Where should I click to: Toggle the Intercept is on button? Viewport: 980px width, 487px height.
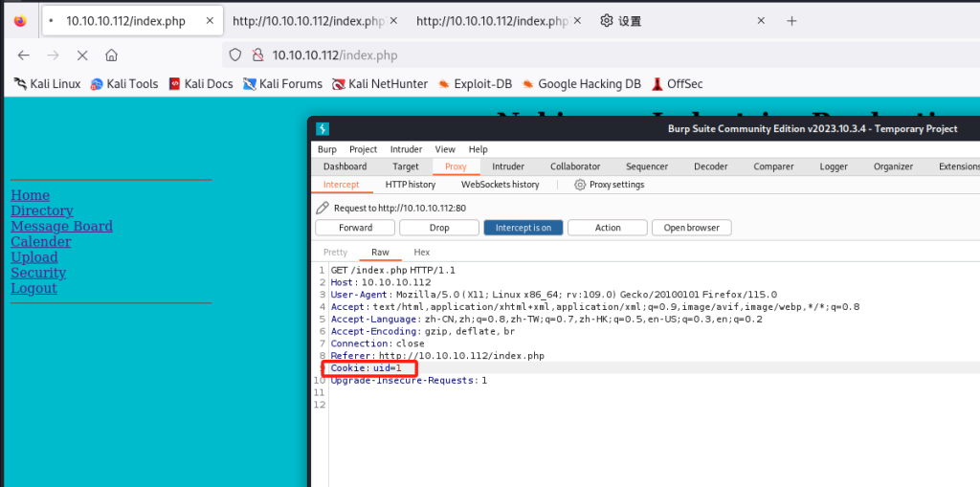523,228
